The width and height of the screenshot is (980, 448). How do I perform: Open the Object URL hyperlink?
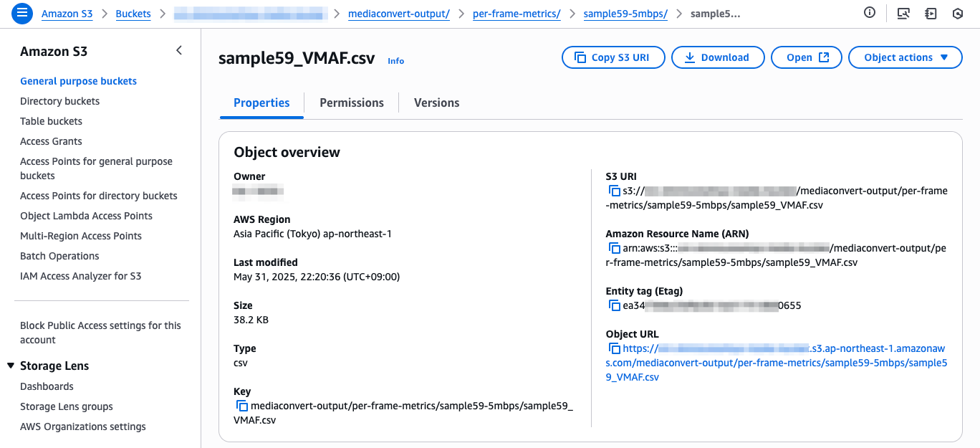(777, 363)
